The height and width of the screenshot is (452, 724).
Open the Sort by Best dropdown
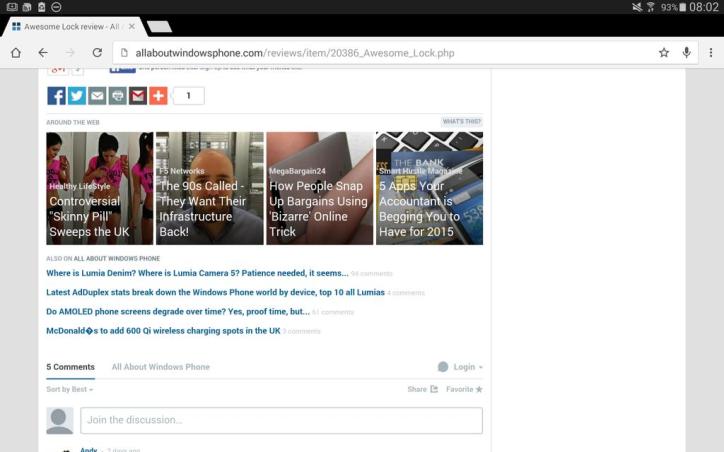pyautogui.click(x=69, y=389)
